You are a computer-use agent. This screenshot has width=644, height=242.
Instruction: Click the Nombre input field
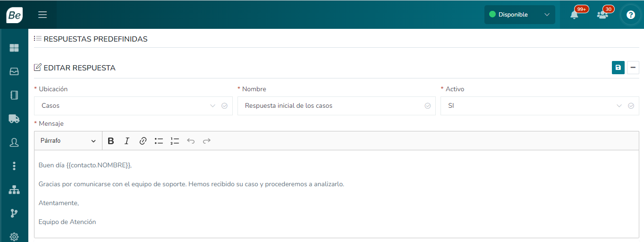tap(330, 106)
